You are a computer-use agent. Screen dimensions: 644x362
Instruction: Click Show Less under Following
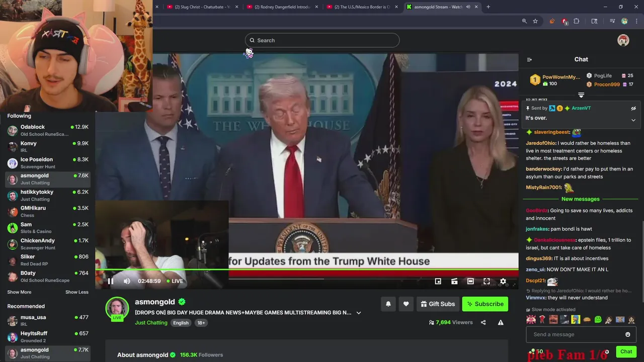76,292
